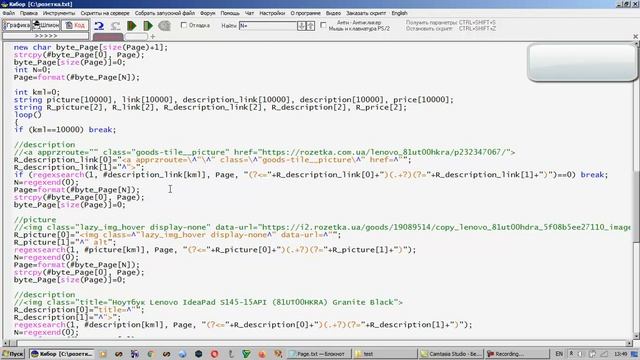The image size is (640, 360).
Task: Open the Настройки menu
Action: (x=272, y=13)
